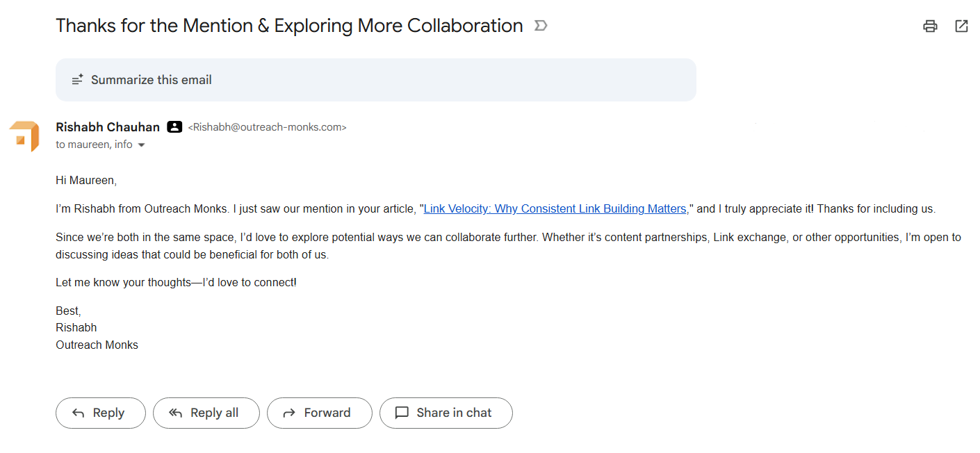Print the email using the printer icon
The width and height of the screenshot is (980, 453).
930,26
